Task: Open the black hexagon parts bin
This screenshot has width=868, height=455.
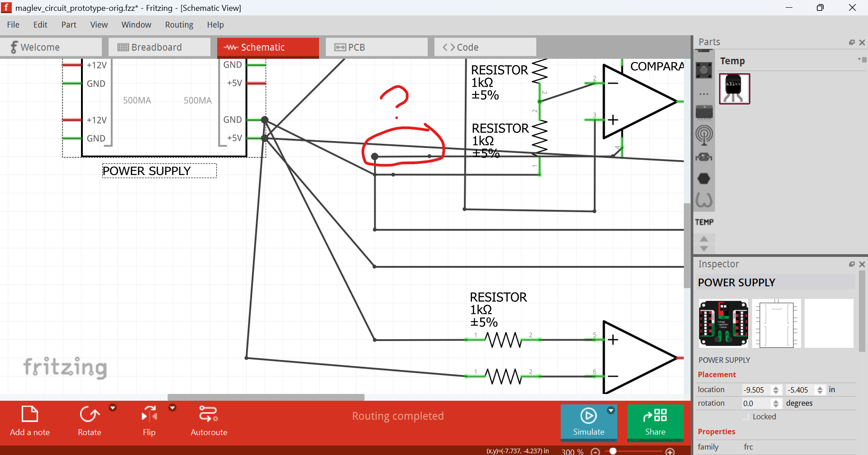Action: (704, 179)
